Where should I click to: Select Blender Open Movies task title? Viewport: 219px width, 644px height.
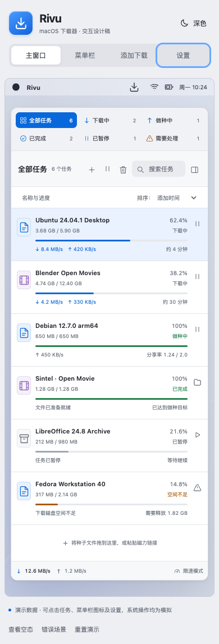tap(68, 273)
